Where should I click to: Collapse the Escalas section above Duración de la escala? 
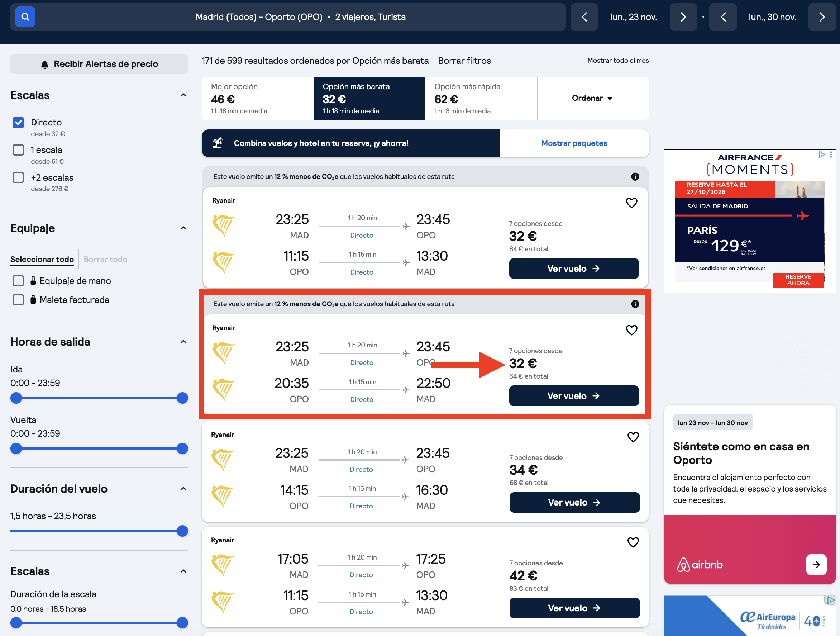tap(183, 571)
